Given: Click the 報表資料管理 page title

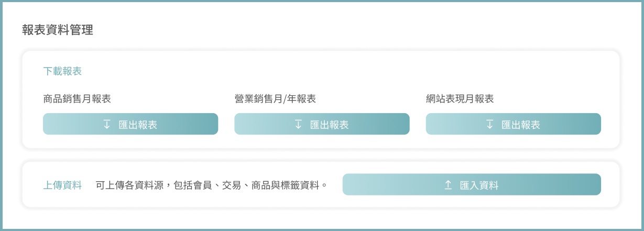Looking at the screenshot, I should (x=58, y=30).
